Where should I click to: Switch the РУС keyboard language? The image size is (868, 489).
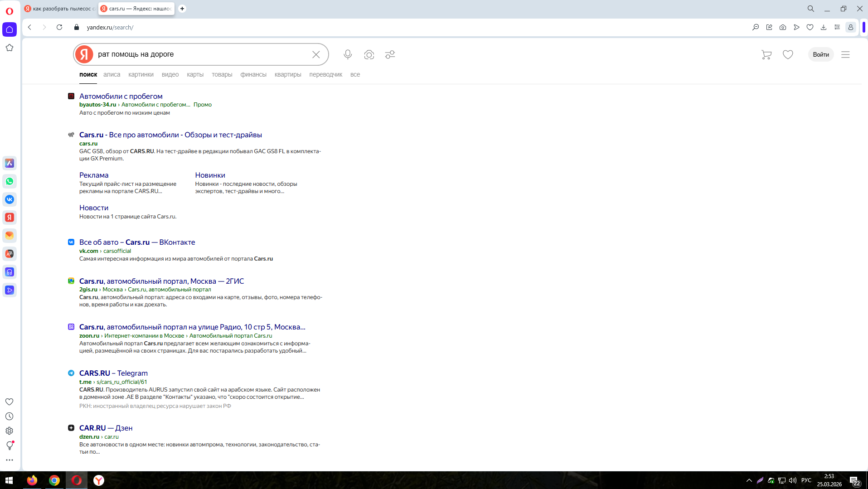[806, 480]
